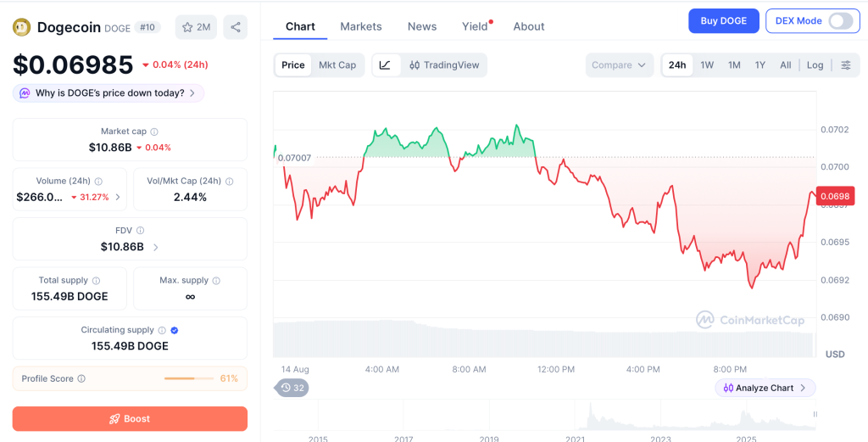Open Circulating supply info icon
This screenshot has height=442, width=868.
pyautogui.click(x=162, y=330)
